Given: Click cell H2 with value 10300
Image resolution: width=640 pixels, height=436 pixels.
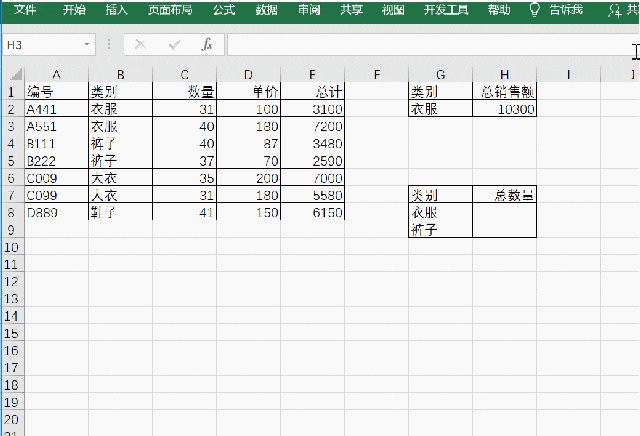Looking at the screenshot, I should (505, 109).
